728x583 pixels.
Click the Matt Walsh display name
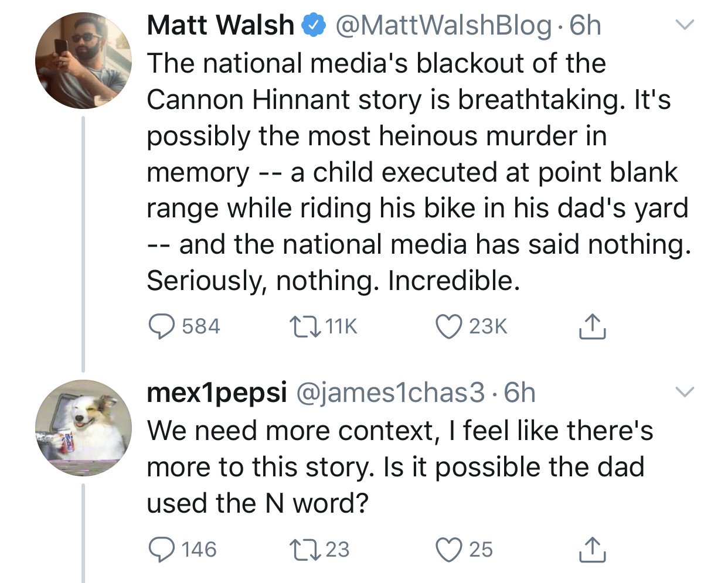[x=220, y=26]
